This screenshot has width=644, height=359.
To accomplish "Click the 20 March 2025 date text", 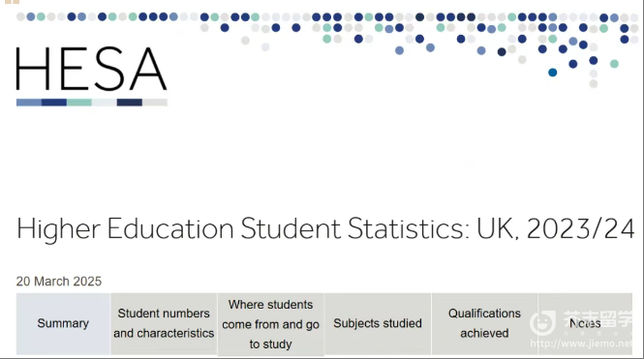I will click(x=59, y=282).
